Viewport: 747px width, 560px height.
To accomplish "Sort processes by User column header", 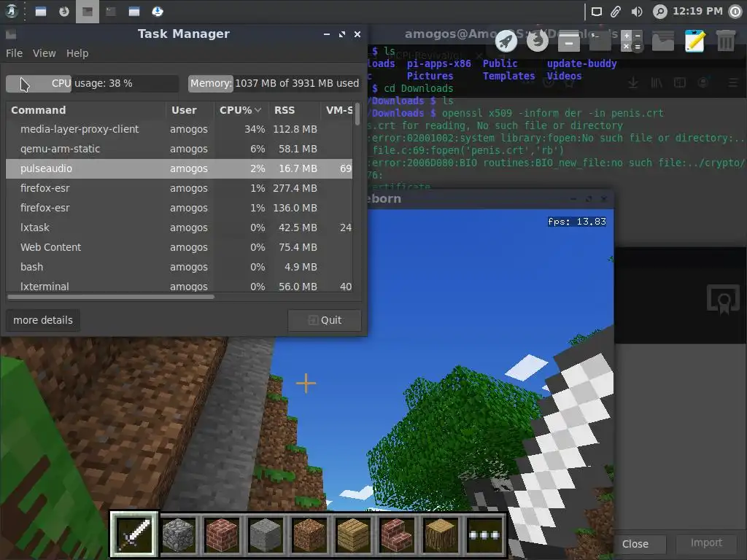I will (190, 110).
